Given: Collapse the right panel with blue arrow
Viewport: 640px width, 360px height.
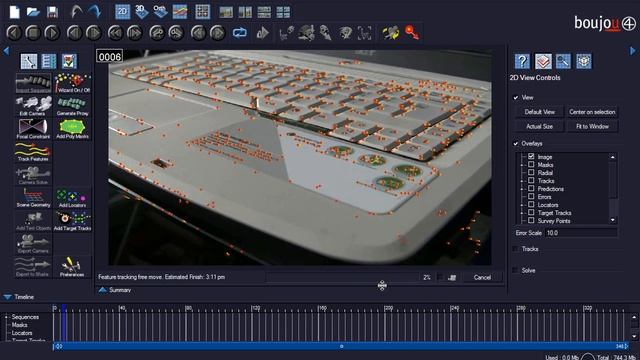Looking at the screenshot, I should tap(633, 51).
